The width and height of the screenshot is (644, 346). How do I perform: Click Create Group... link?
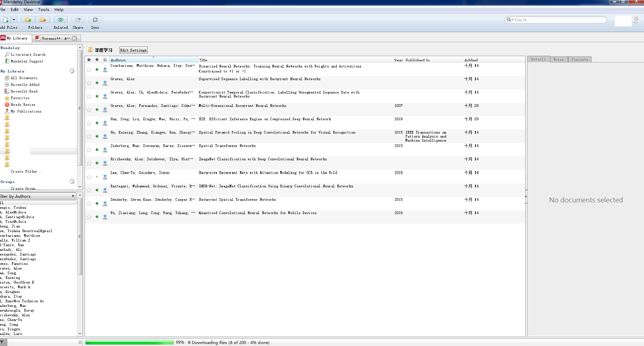25,188
